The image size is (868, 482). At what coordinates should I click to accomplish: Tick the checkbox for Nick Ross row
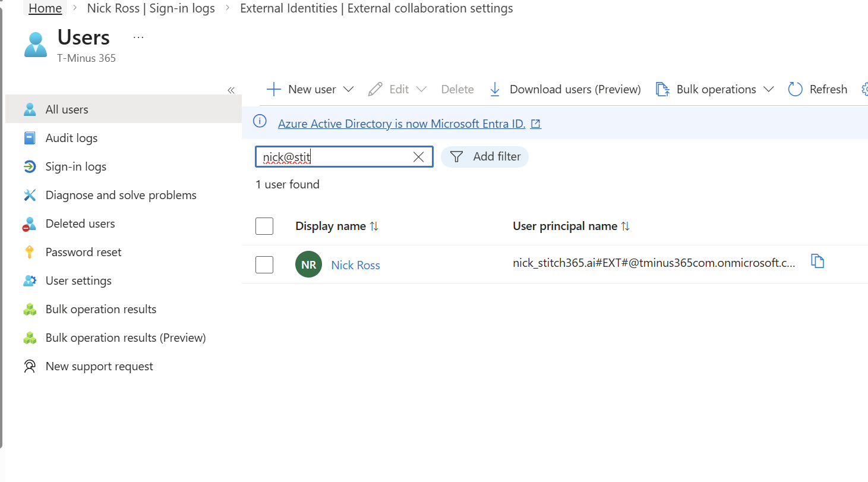264,265
